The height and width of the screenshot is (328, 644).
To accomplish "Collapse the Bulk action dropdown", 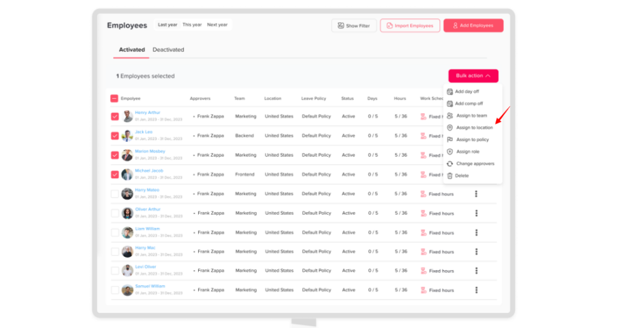I will [x=473, y=76].
